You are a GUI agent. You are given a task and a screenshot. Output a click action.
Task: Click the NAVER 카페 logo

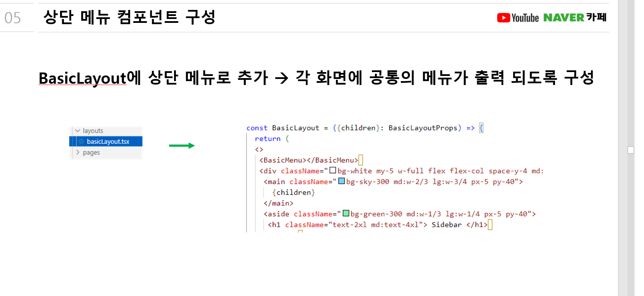click(575, 18)
